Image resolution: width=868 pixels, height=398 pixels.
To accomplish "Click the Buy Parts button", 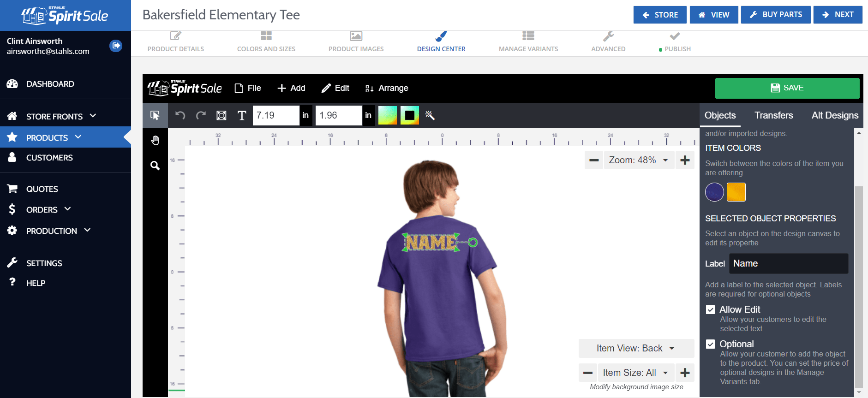I will (776, 15).
